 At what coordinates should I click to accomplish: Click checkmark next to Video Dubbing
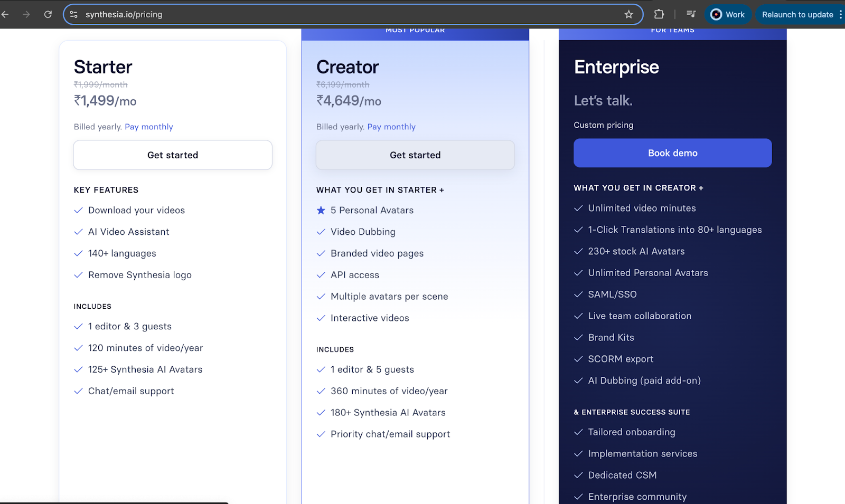[x=321, y=232]
